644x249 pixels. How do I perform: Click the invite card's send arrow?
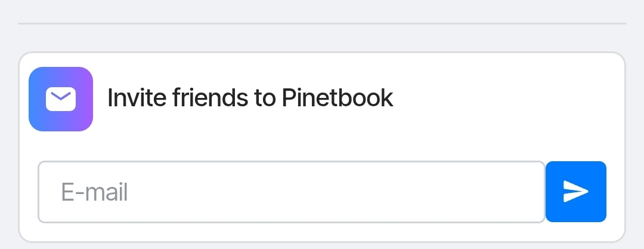[x=575, y=192]
